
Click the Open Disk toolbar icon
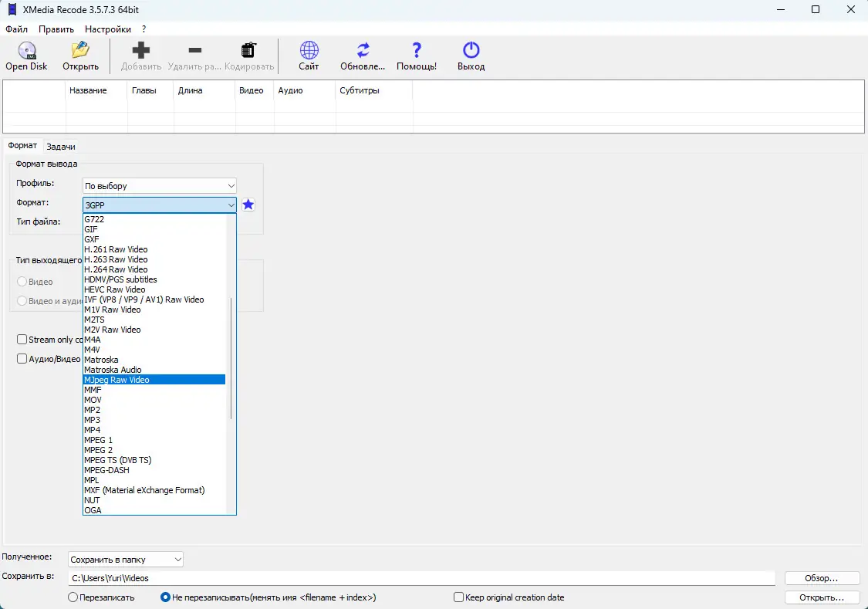[26, 50]
